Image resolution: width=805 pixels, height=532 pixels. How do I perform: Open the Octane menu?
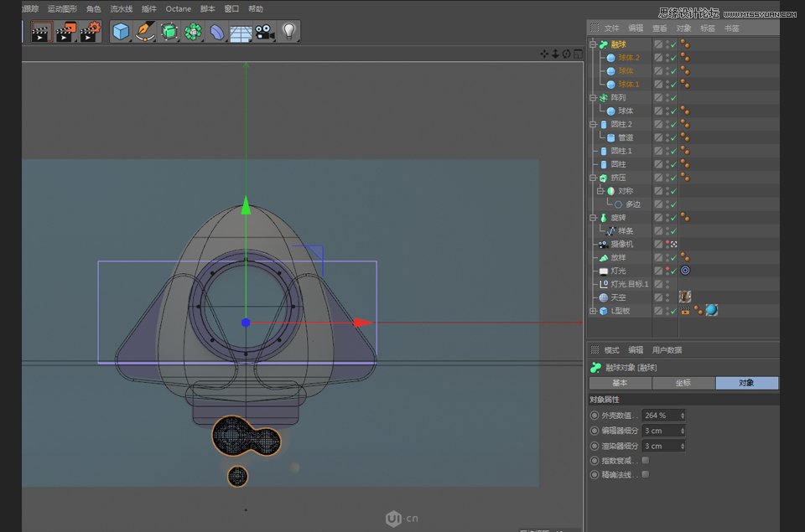pos(178,8)
